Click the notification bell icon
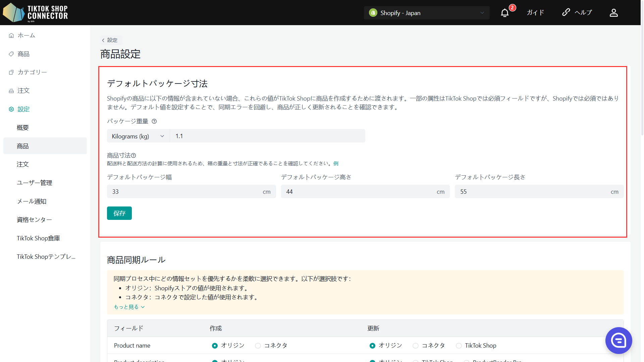The width and height of the screenshot is (644, 362). click(504, 13)
